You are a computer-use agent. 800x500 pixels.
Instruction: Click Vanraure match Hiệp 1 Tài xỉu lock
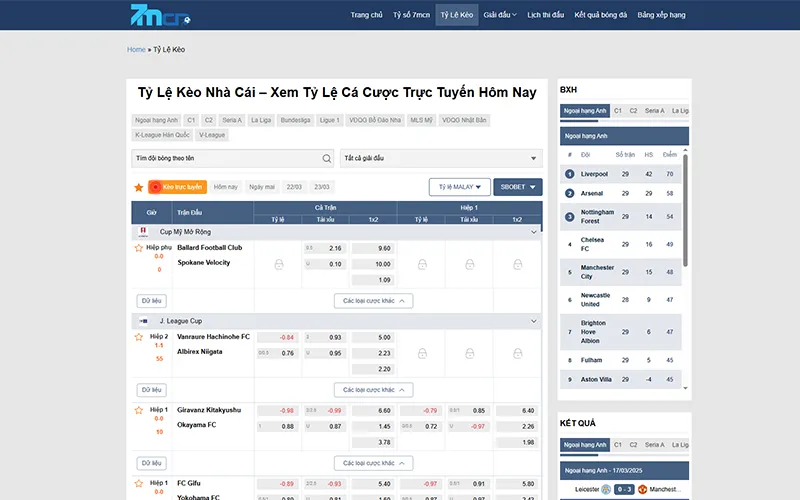pos(469,353)
